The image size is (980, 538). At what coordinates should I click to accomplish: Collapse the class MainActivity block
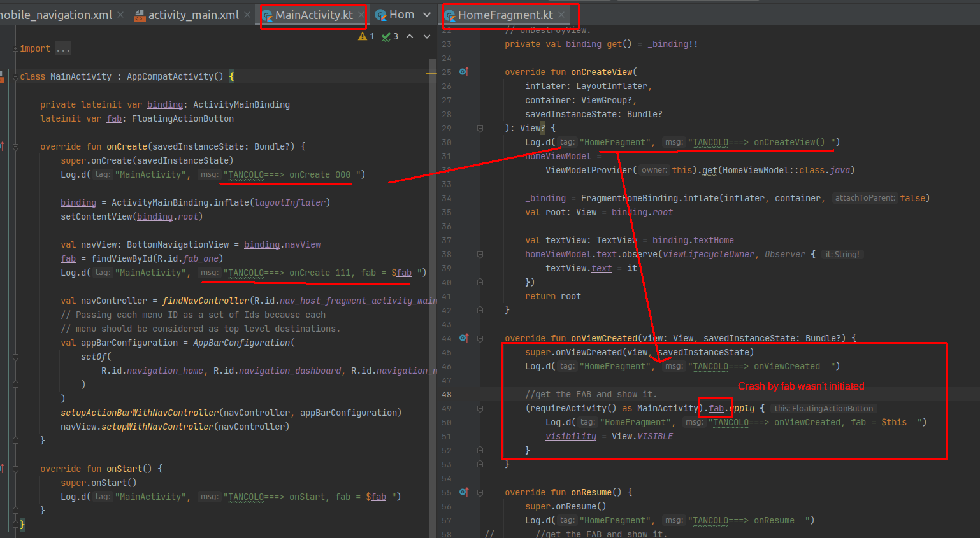[15, 76]
